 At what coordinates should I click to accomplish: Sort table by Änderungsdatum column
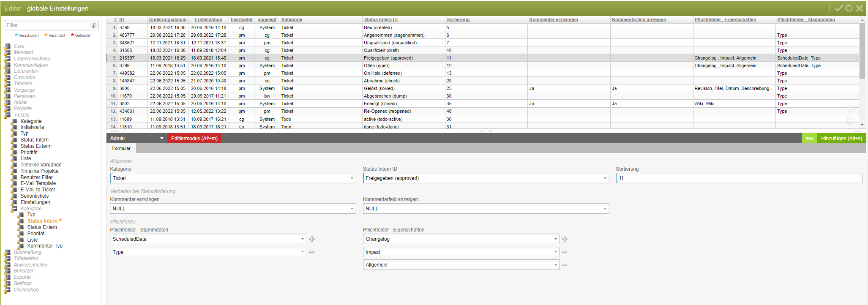(x=168, y=20)
